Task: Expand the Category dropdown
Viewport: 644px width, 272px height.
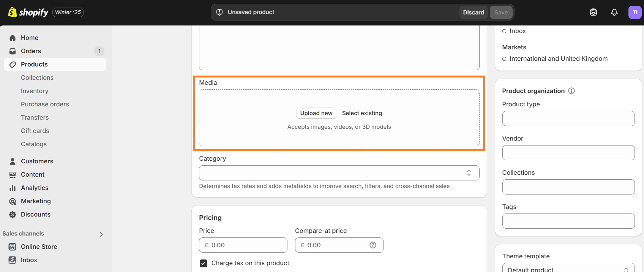Action: pyautogui.click(x=339, y=173)
